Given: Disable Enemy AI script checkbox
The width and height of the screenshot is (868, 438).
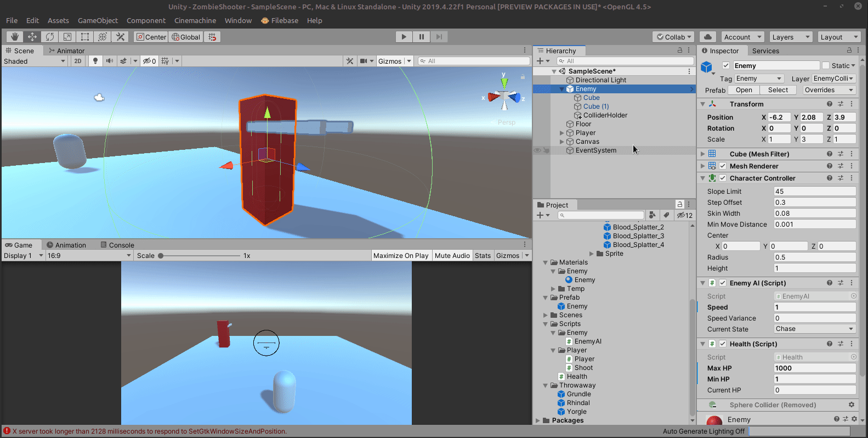Looking at the screenshot, I should [723, 283].
